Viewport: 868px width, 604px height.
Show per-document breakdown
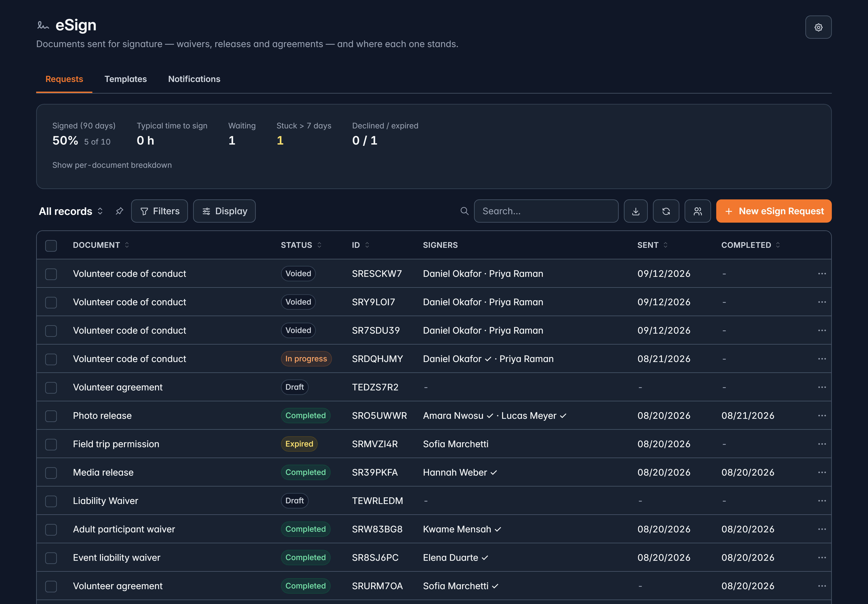[112, 165]
